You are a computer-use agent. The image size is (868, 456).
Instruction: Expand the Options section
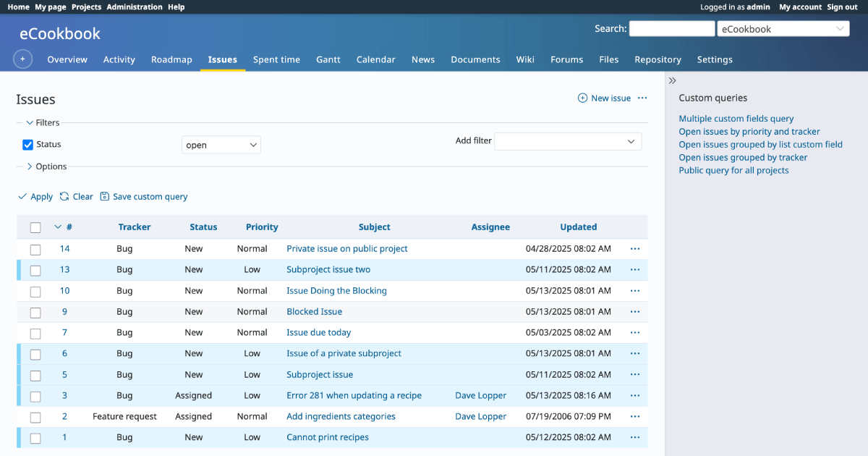(46, 166)
